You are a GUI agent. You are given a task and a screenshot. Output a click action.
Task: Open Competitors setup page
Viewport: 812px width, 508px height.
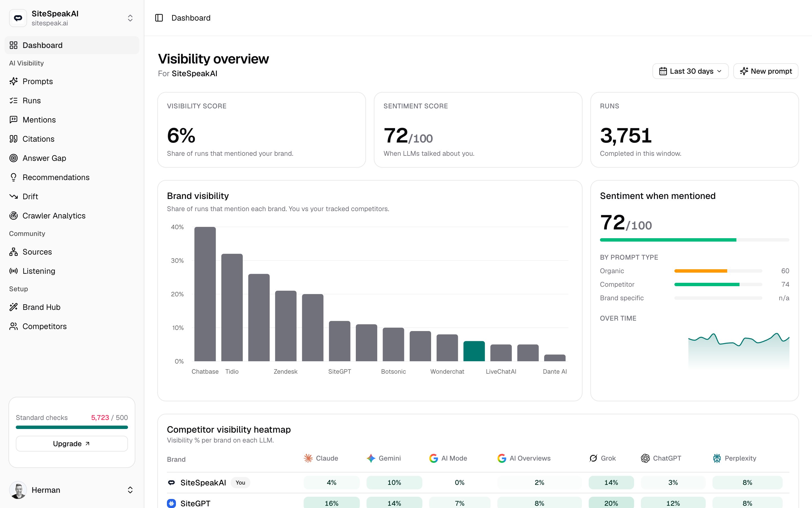[72, 326]
